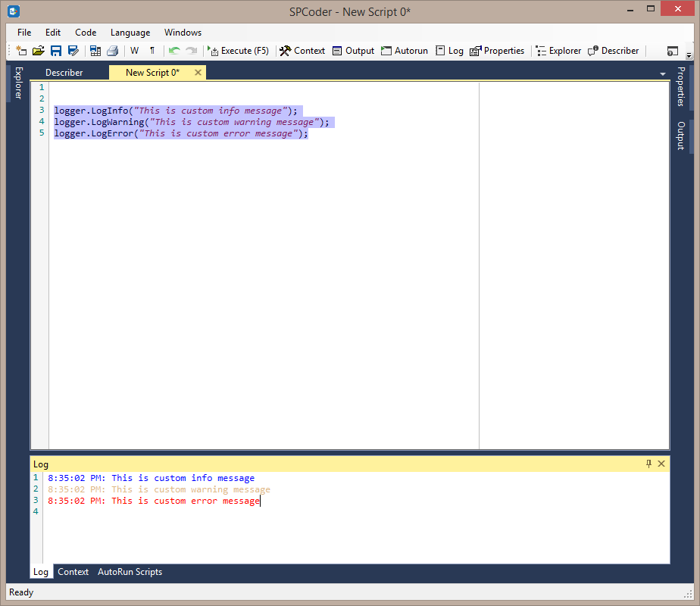This screenshot has width=700, height=606.
Task: Click the red error message log entry
Action: (154, 501)
